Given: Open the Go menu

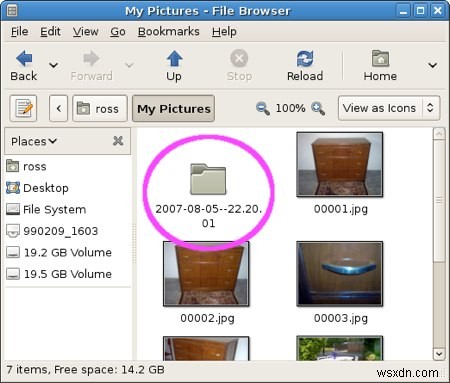Looking at the screenshot, I should pyautogui.click(x=118, y=32).
